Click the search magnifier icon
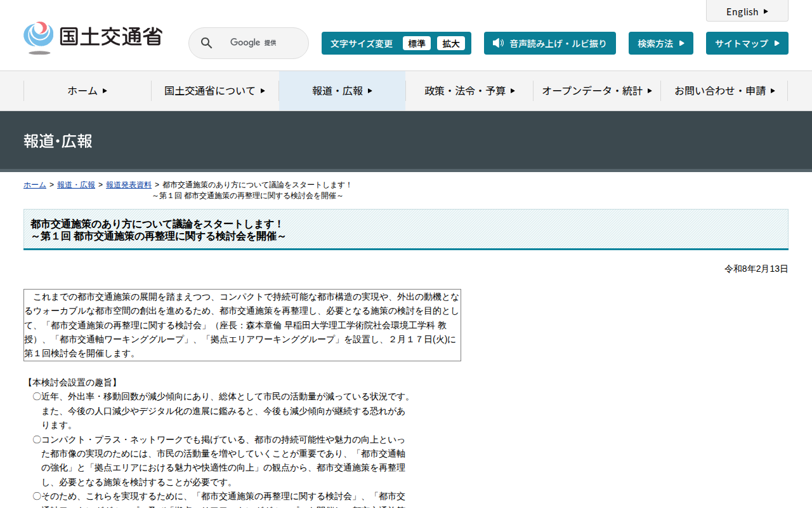Image resolution: width=812 pixels, height=508 pixels. tap(207, 43)
